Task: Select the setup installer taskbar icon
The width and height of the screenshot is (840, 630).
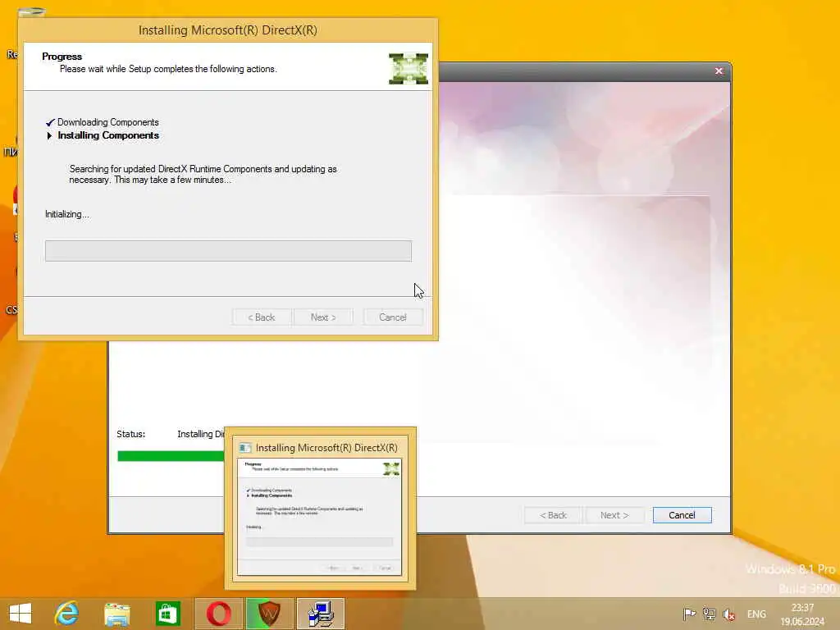Action: click(321, 614)
